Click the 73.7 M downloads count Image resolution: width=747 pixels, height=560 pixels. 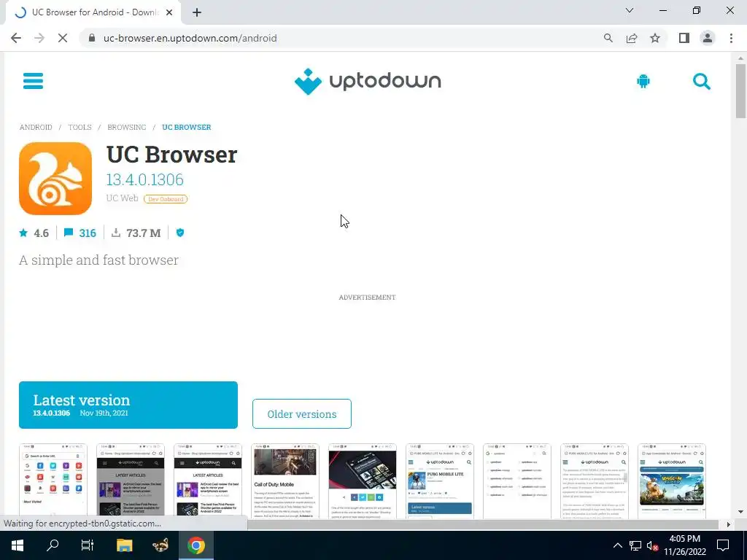136,233
